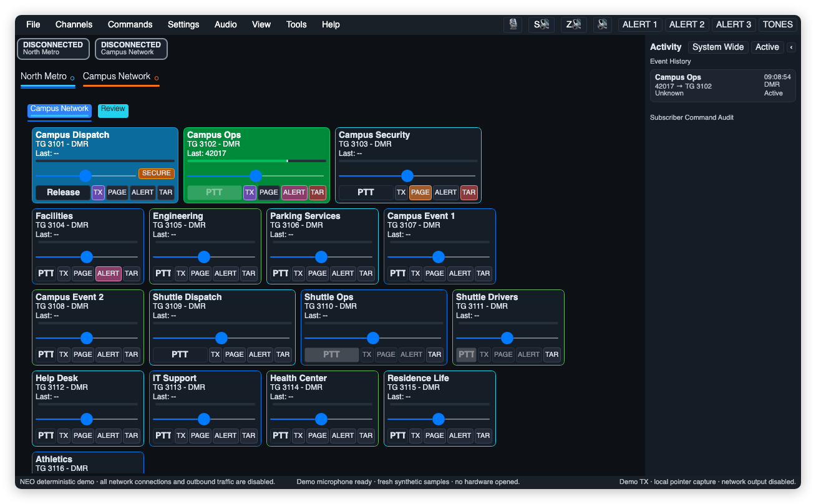Viewport: 816px width, 504px height.
Task: Click the DISCONNECTED Campus Network status button
Action: coord(131,49)
